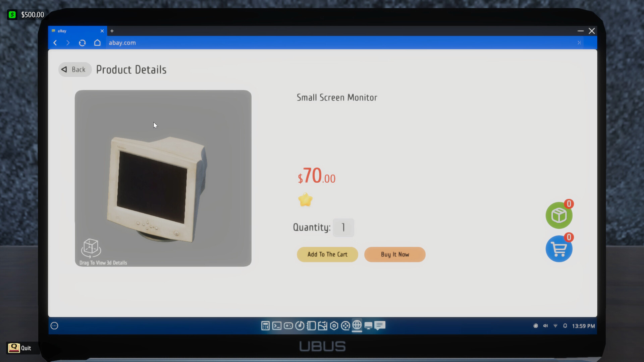Click the quantity input field
This screenshot has width=644, height=362.
coord(344,227)
